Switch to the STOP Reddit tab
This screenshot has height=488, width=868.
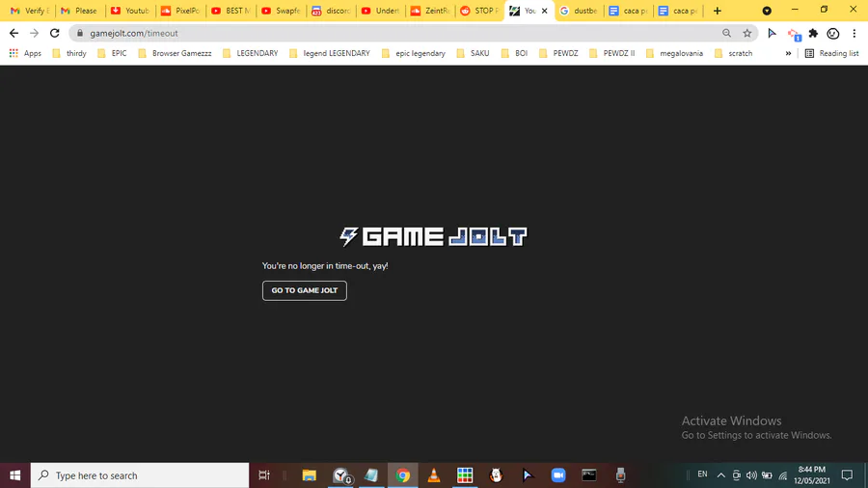[x=480, y=11]
